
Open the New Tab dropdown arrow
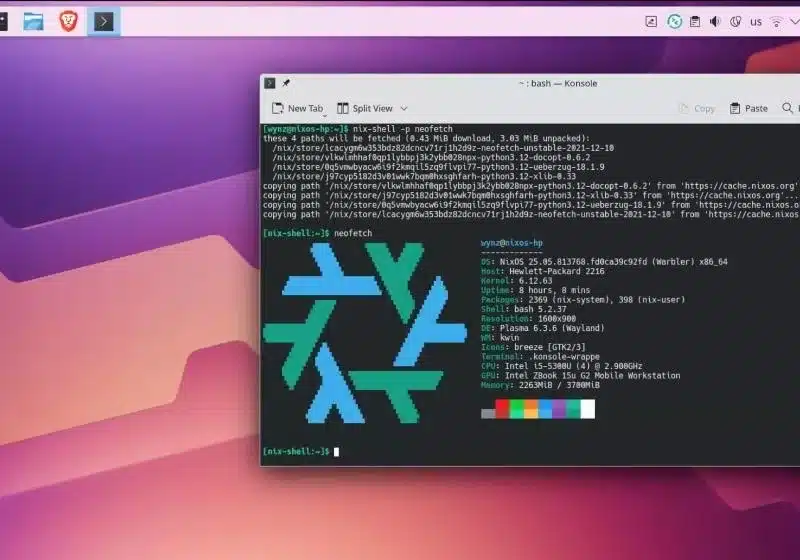click(x=324, y=116)
